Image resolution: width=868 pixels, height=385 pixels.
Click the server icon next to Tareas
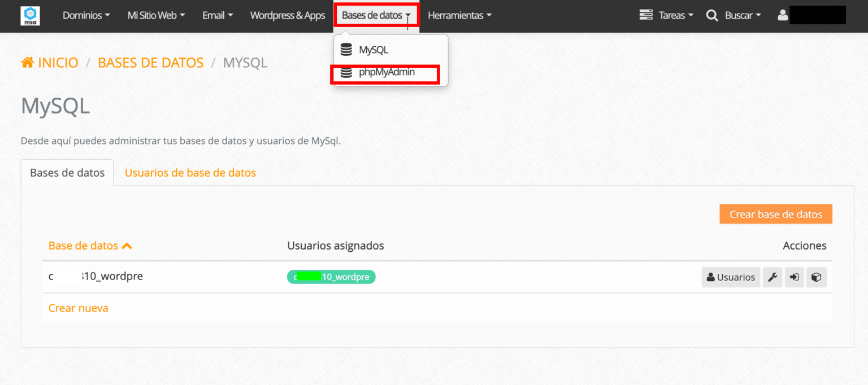point(645,15)
